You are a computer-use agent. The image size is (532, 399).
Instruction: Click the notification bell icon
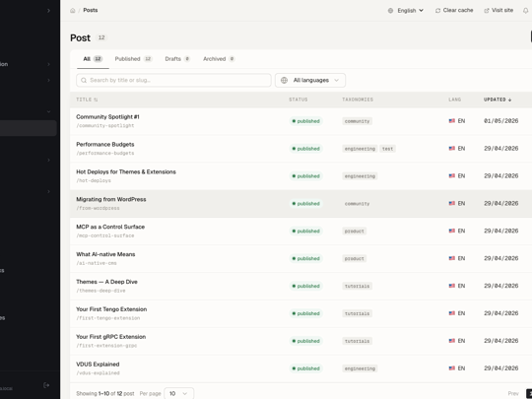(x=525, y=11)
